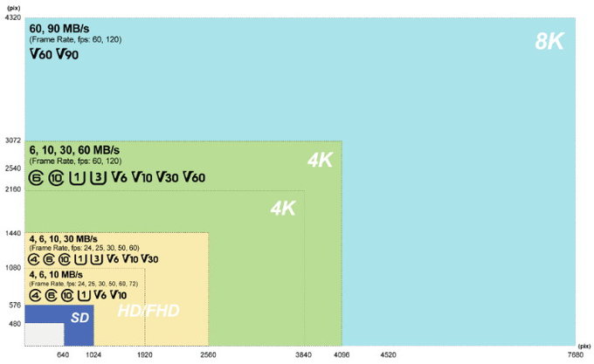Click the 7680 horizontal axis label
The height and width of the screenshot is (364, 594).
(576, 354)
